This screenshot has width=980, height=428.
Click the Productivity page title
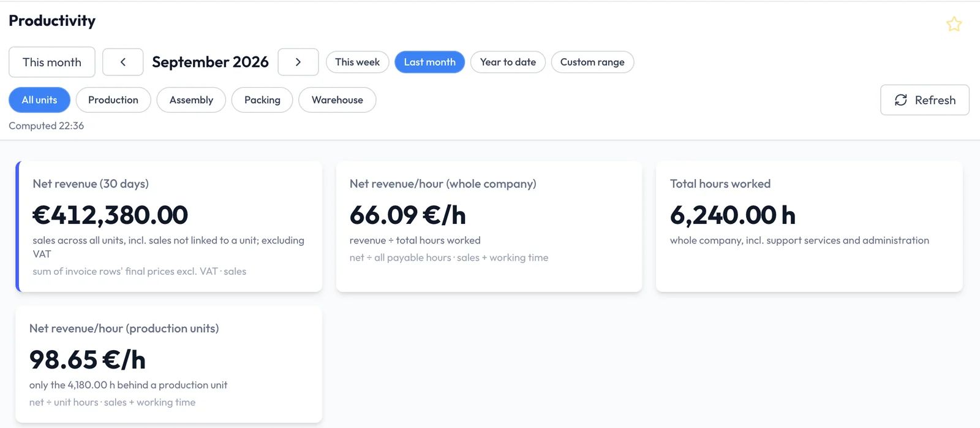click(x=52, y=21)
